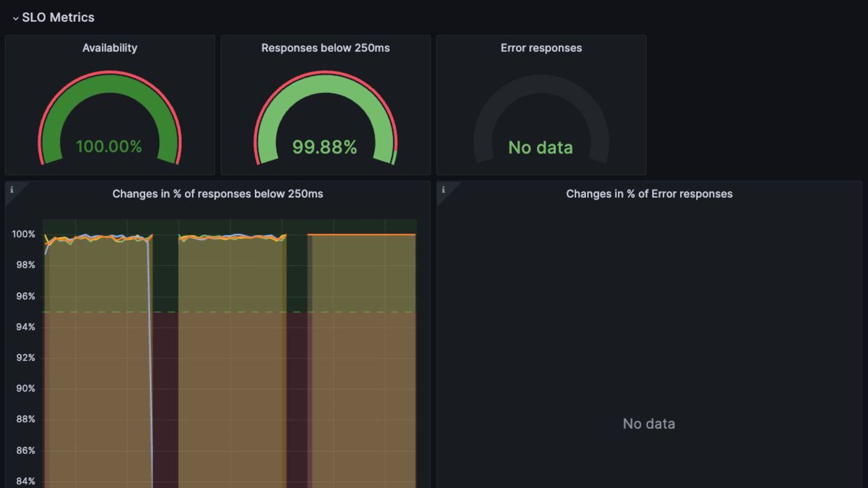The image size is (868, 488).
Task: Click the SLO Metrics row title
Action: pos(58,17)
